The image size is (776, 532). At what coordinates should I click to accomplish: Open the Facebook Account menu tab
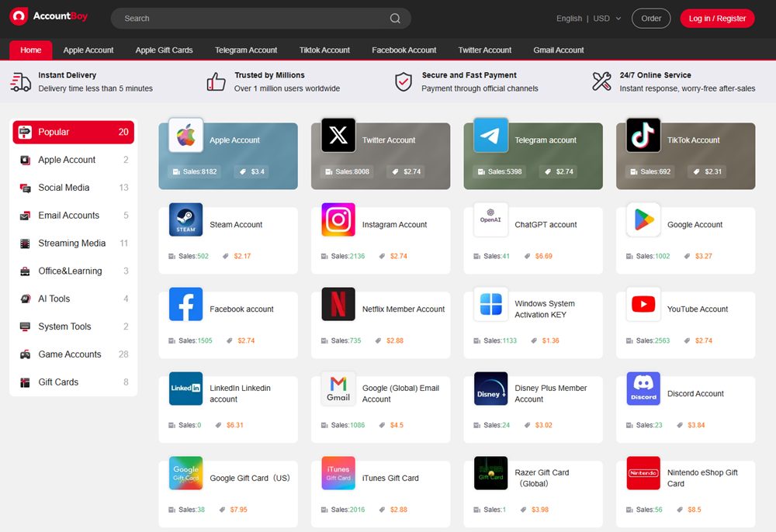coord(404,50)
